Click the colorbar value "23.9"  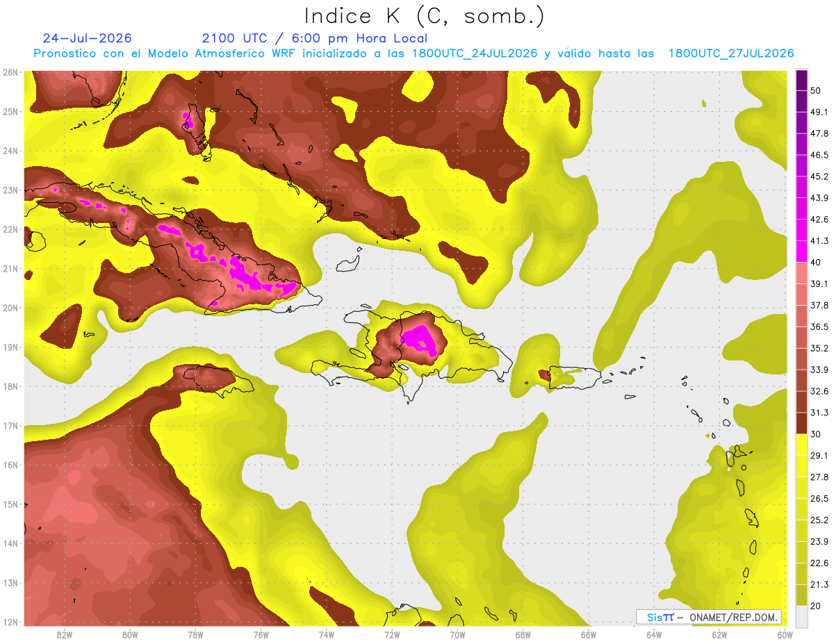[x=819, y=542]
